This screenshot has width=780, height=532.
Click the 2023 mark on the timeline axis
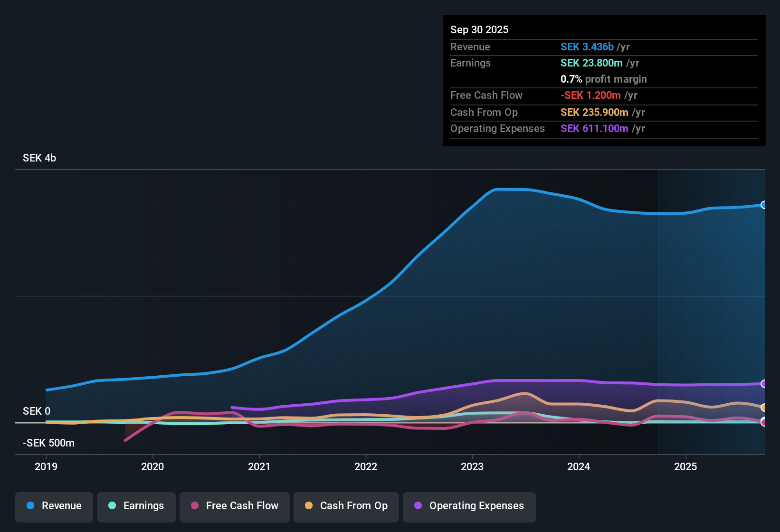tap(472, 467)
